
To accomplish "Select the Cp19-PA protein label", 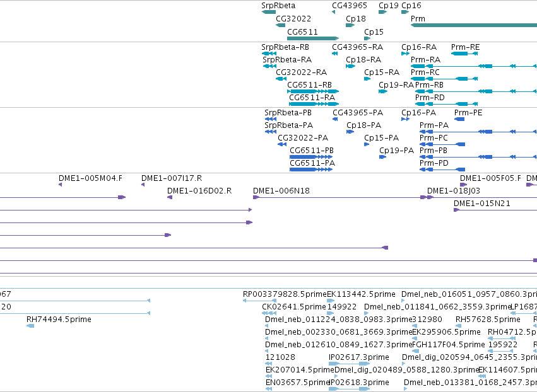I will click(396, 151).
